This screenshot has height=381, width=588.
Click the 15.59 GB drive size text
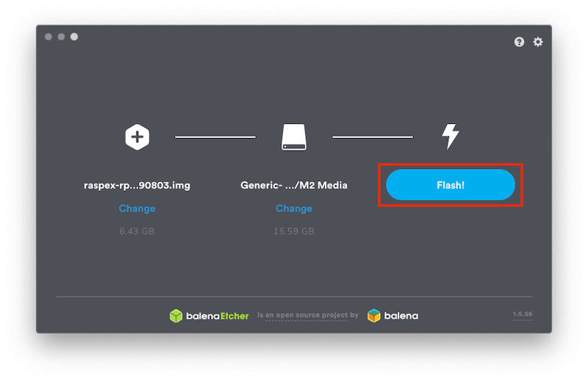[x=293, y=231]
